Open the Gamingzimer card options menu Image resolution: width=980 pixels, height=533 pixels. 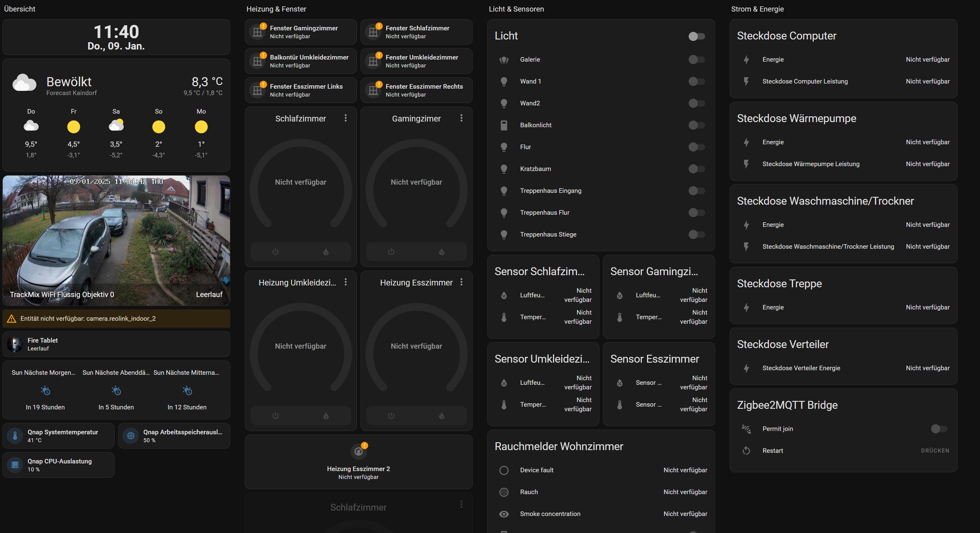point(461,118)
